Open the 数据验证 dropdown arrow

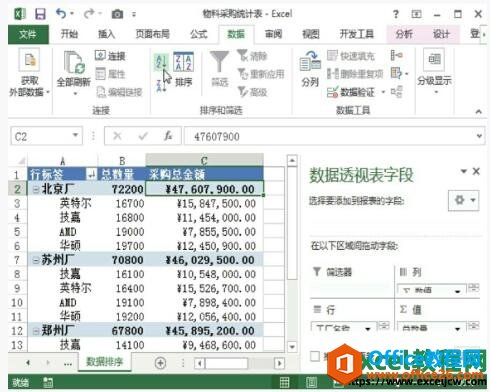tap(383, 92)
